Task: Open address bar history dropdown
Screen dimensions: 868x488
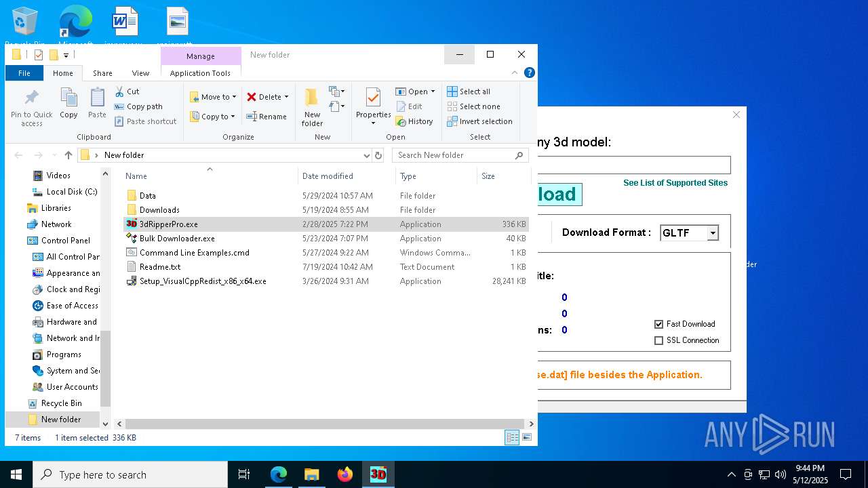Action: click(x=366, y=155)
